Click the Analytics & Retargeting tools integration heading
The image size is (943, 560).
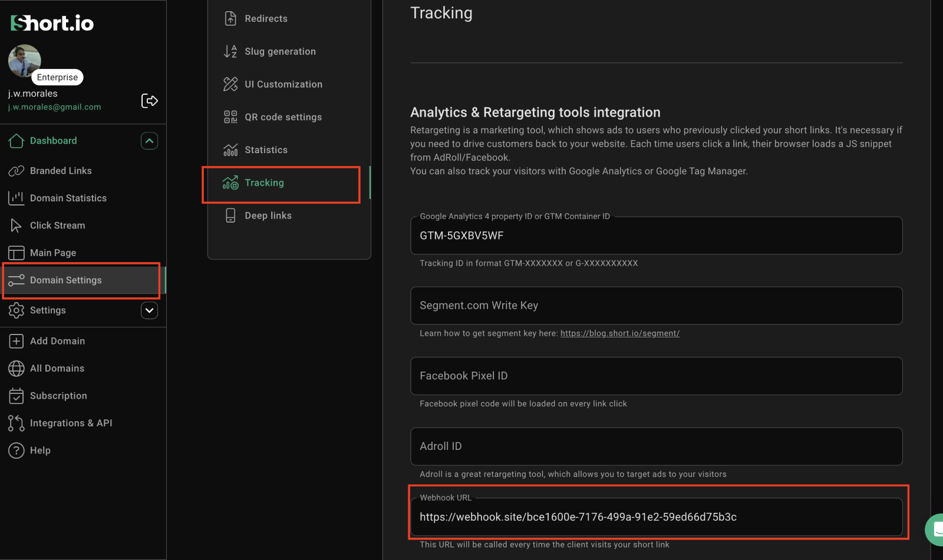pyautogui.click(x=535, y=112)
